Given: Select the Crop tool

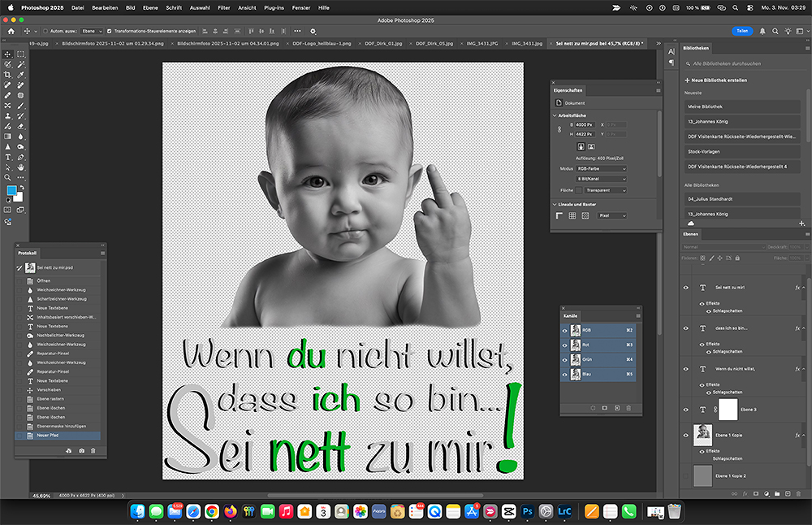Looking at the screenshot, I should [7, 73].
